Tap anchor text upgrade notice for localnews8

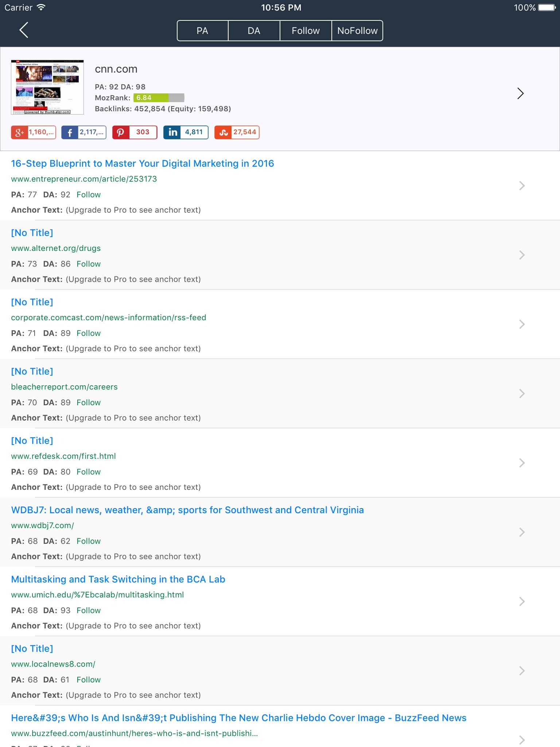[x=133, y=695]
